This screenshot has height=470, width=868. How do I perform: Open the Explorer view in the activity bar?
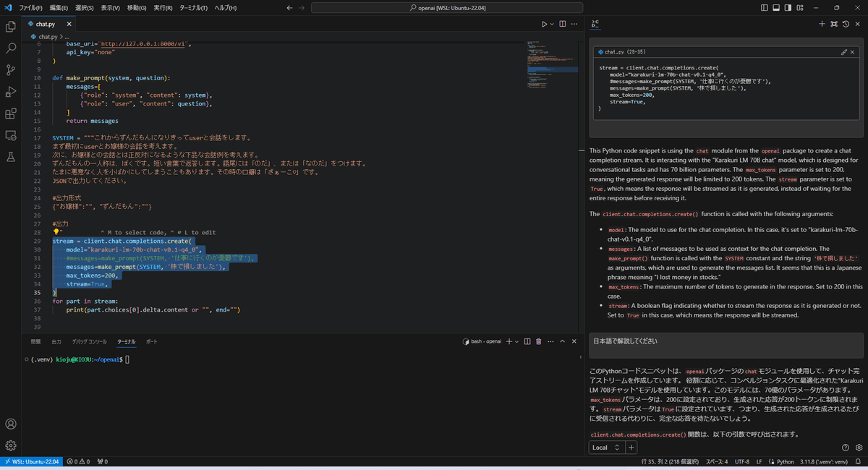coord(11,27)
